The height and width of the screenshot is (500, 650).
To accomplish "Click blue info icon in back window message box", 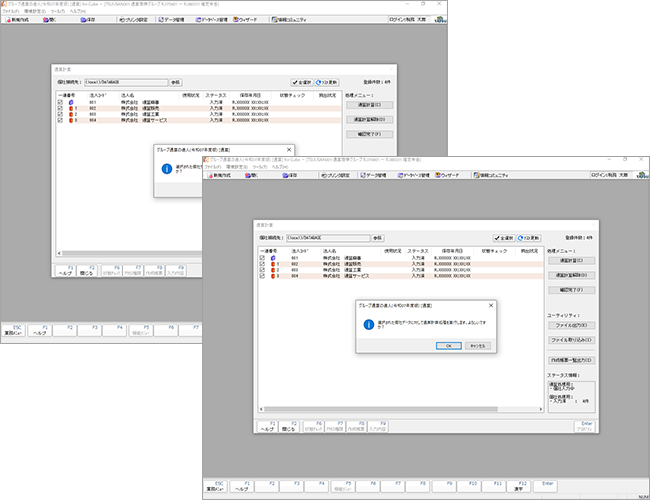I will (x=167, y=169).
